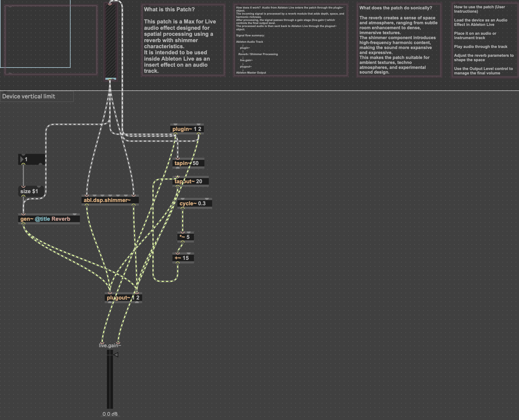Click the live.gain~ triangle slider handle
The height and width of the screenshot is (420, 519).
[x=116, y=355]
